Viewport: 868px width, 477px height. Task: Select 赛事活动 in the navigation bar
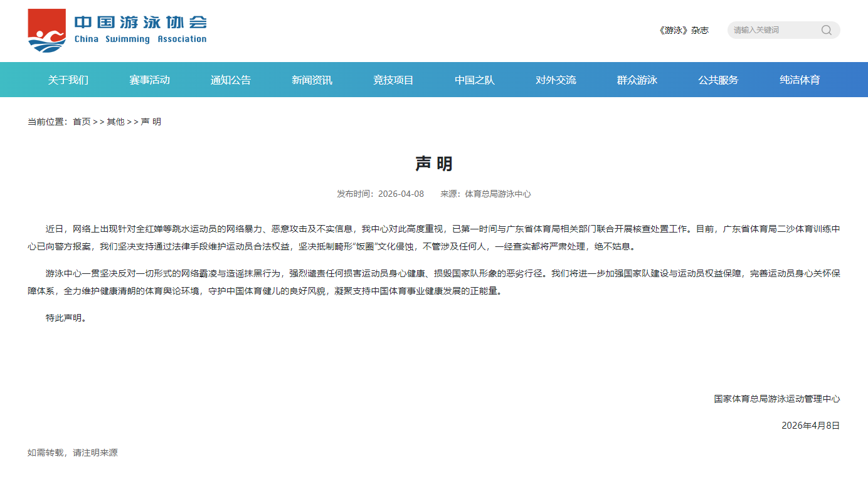coord(149,80)
